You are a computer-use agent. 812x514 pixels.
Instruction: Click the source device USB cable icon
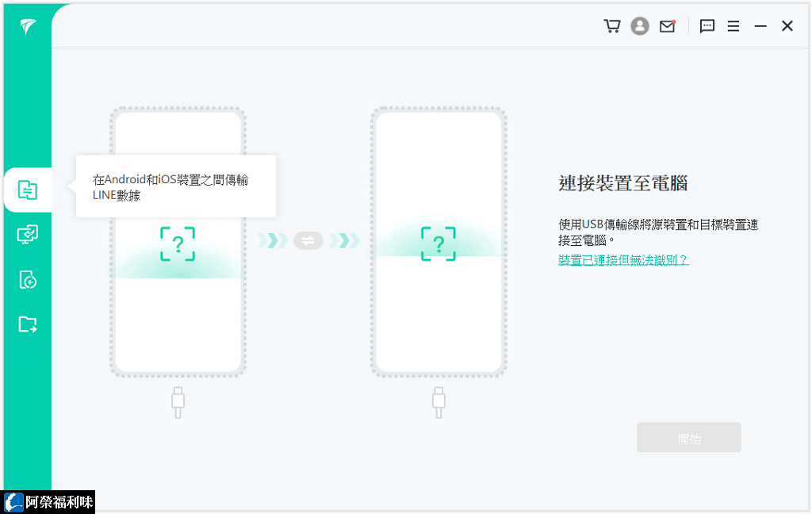(x=178, y=402)
